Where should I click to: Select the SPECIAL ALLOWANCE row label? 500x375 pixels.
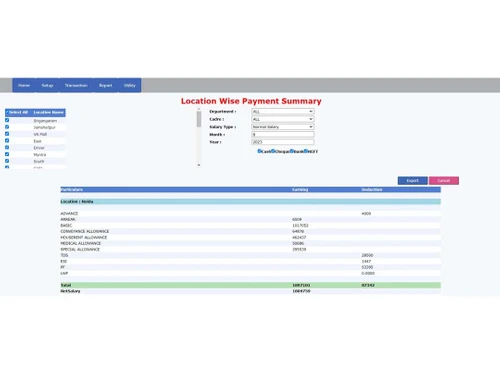[x=80, y=249]
